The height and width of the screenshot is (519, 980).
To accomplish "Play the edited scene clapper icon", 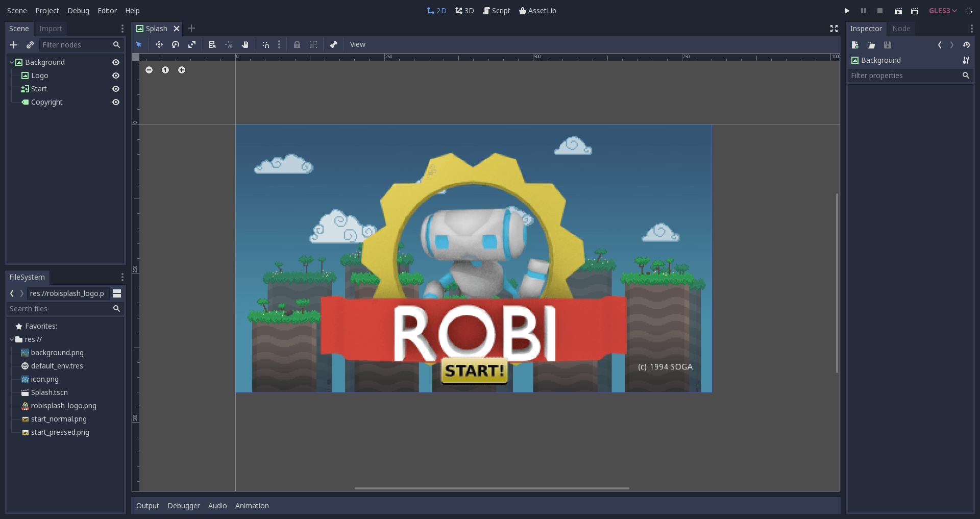I will (x=898, y=11).
